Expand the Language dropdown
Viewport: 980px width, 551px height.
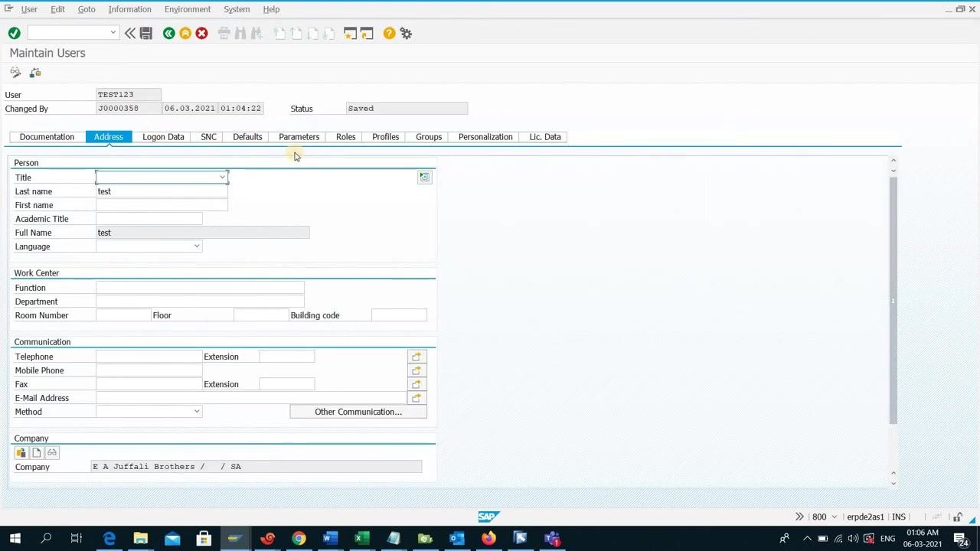197,246
